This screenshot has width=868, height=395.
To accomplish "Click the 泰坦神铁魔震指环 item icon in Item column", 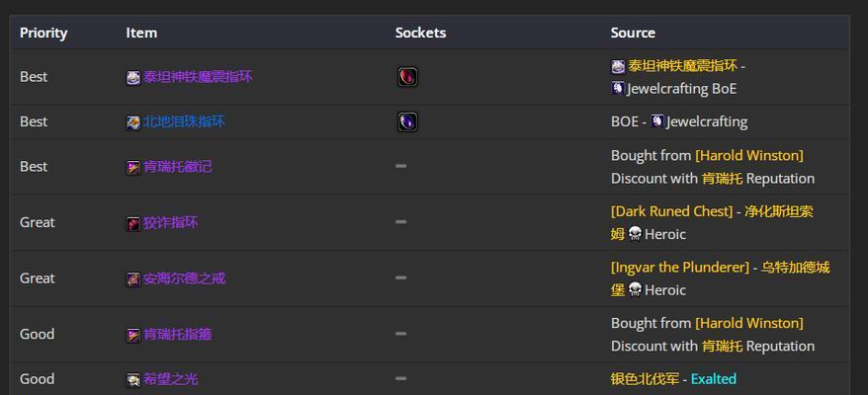I will pos(133,77).
